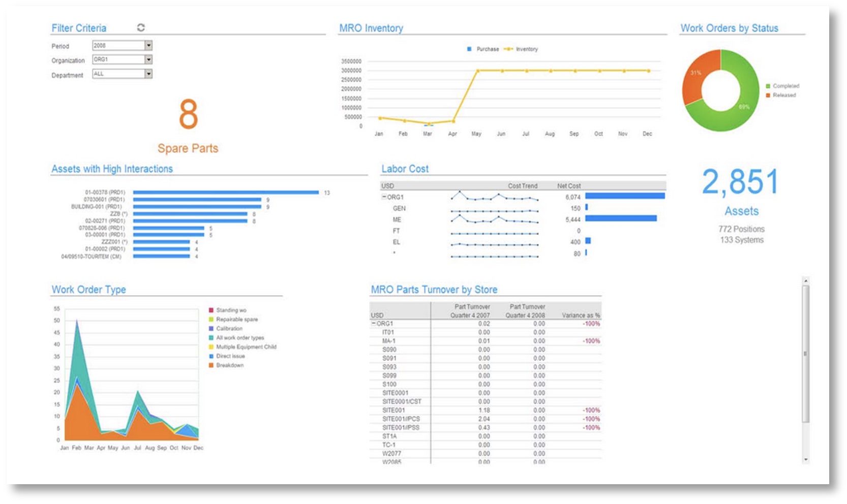Image resolution: width=847 pixels, height=504 pixels.
Task: Collapse ORG1 in MRO Parts Turnover table
Action: point(374,324)
